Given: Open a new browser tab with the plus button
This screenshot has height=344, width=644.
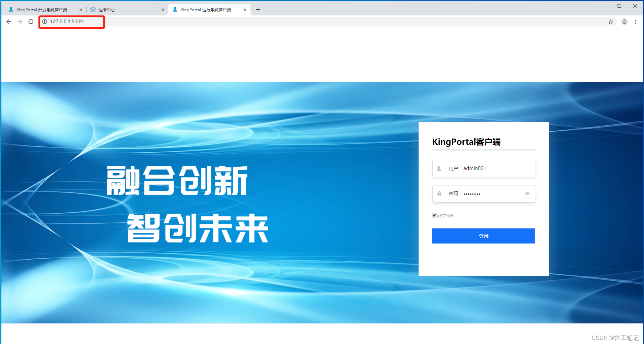Looking at the screenshot, I should click(258, 9).
